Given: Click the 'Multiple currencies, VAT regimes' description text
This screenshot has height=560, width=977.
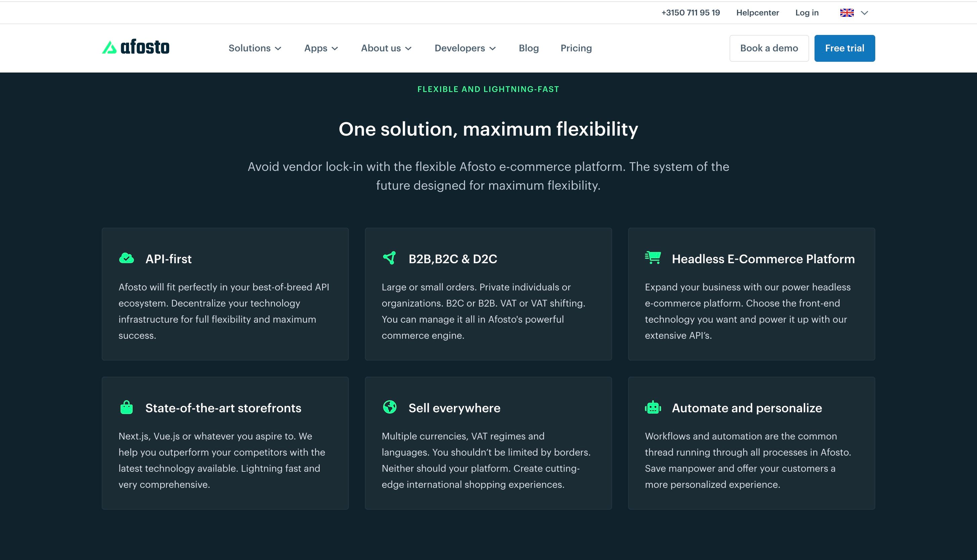Looking at the screenshot, I should [486, 460].
